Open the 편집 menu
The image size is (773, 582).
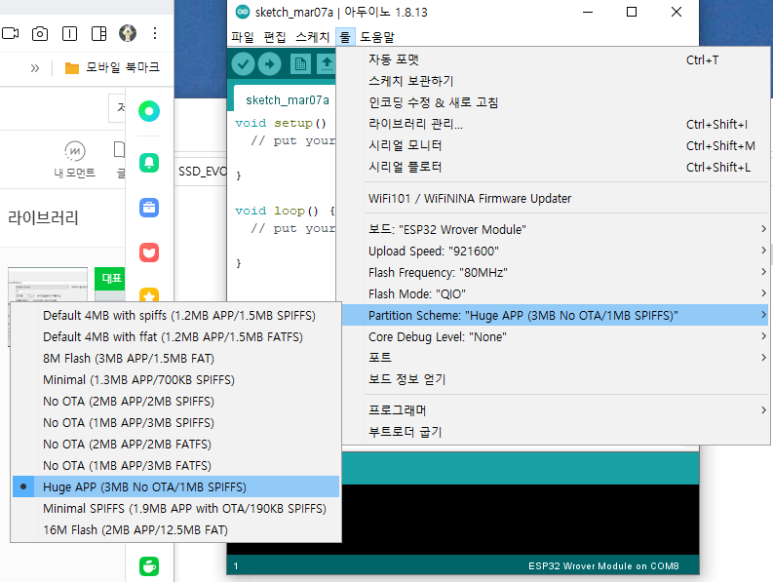click(x=275, y=37)
